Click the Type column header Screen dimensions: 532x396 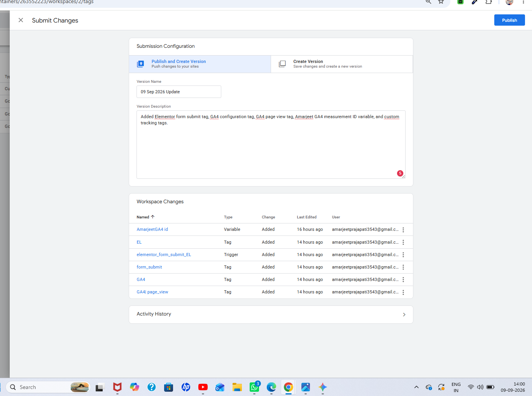[x=228, y=217]
